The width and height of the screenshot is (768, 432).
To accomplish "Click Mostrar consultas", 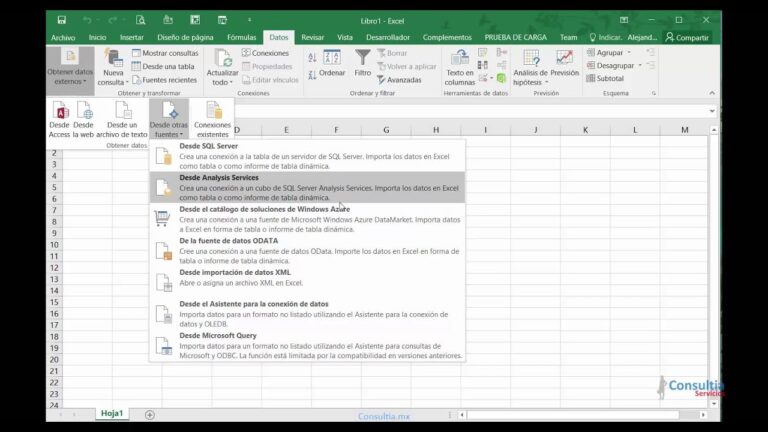I will click(166, 53).
